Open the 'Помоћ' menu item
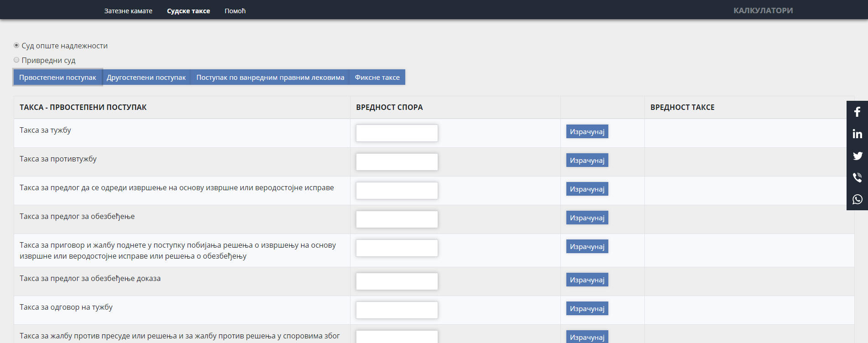Image resolution: width=868 pixels, height=343 pixels. pyautogui.click(x=235, y=11)
